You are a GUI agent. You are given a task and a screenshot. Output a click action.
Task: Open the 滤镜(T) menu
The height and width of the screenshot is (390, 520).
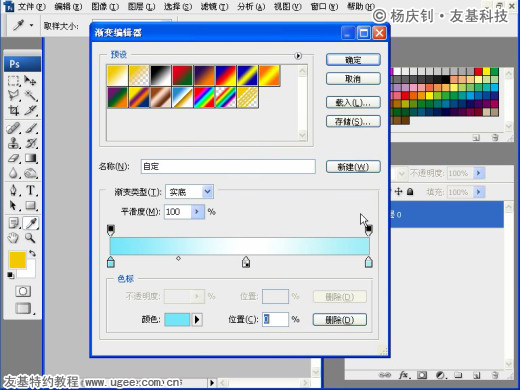(x=214, y=6)
